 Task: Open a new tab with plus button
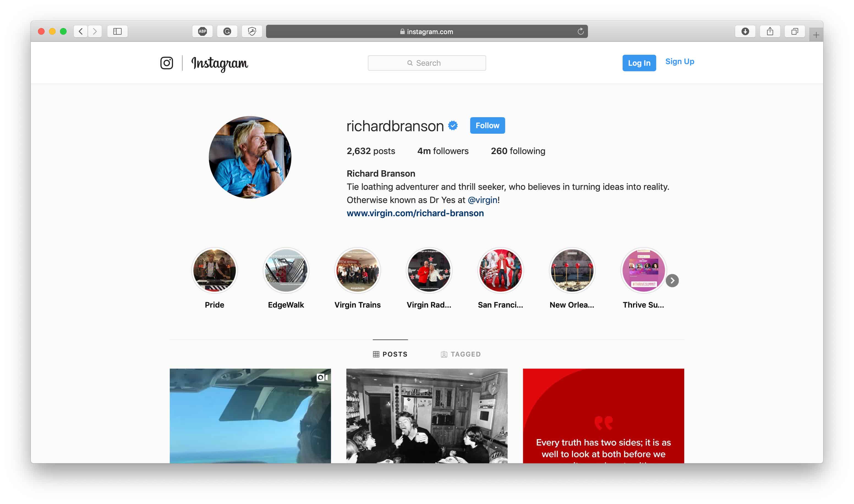pyautogui.click(x=816, y=35)
